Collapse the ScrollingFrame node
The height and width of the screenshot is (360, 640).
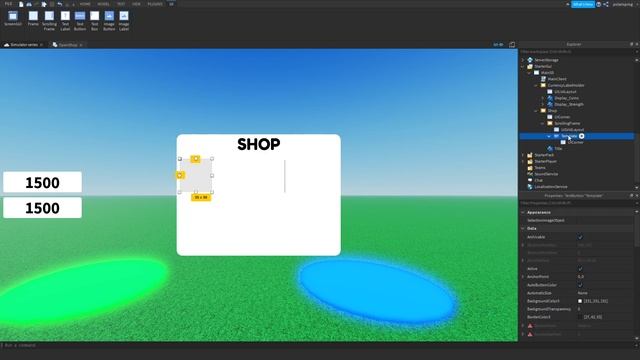coord(542,123)
